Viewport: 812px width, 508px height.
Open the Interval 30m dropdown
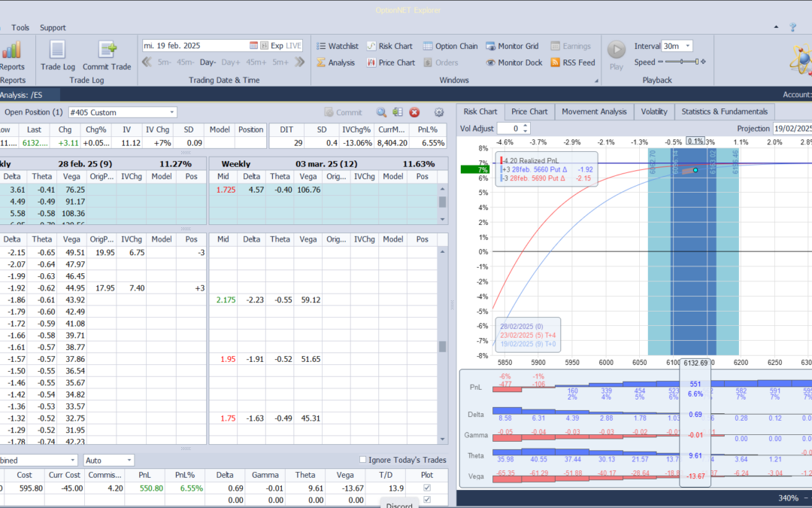point(688,46)
